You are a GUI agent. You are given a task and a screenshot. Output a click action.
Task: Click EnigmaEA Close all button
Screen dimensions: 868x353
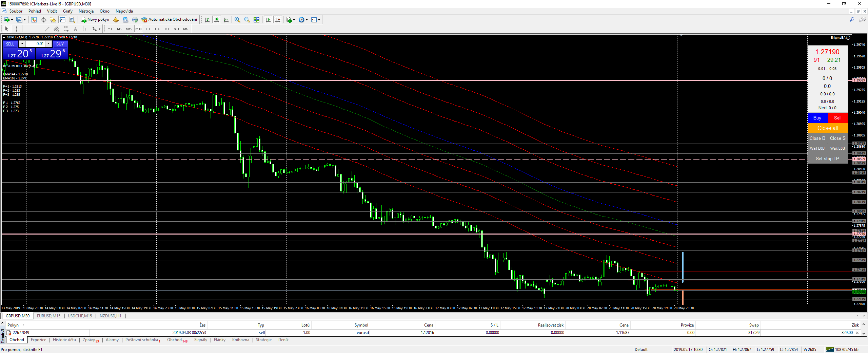click(x=828, y=128)
